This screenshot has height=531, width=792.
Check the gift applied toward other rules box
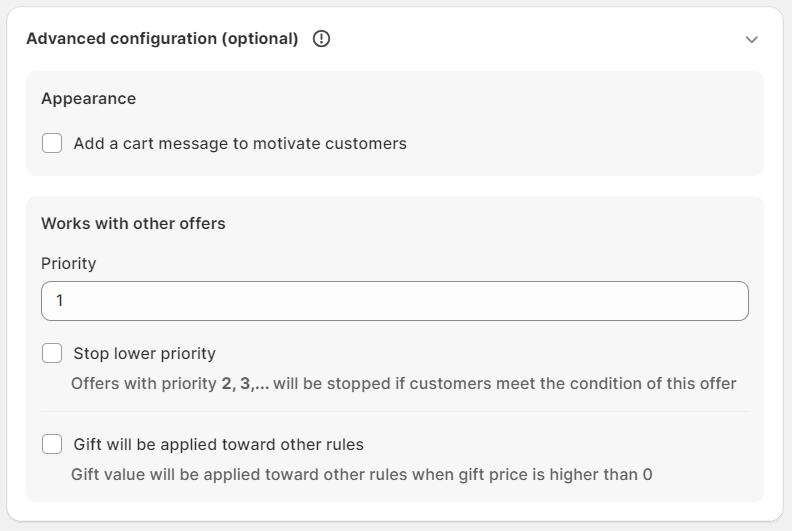click(52, 444)
